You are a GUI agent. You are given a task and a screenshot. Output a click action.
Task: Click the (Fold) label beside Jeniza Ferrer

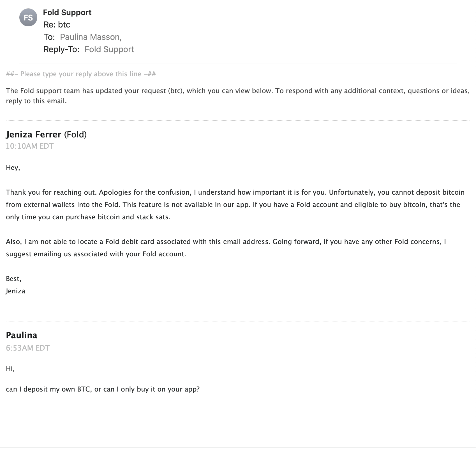75,134
